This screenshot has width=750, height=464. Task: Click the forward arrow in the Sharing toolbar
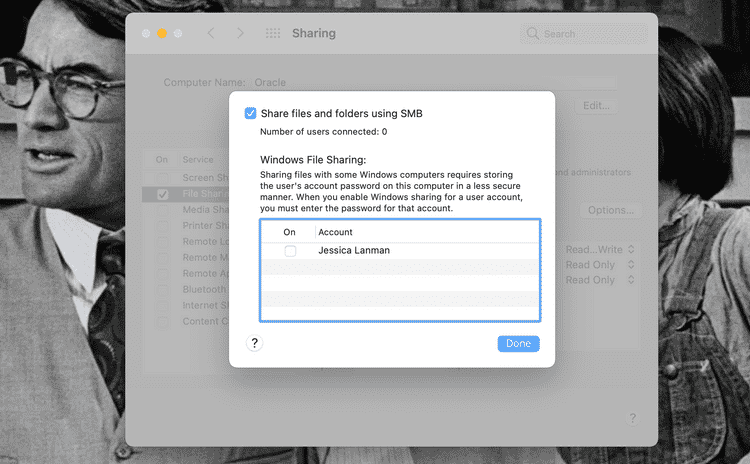pos(240,33)
